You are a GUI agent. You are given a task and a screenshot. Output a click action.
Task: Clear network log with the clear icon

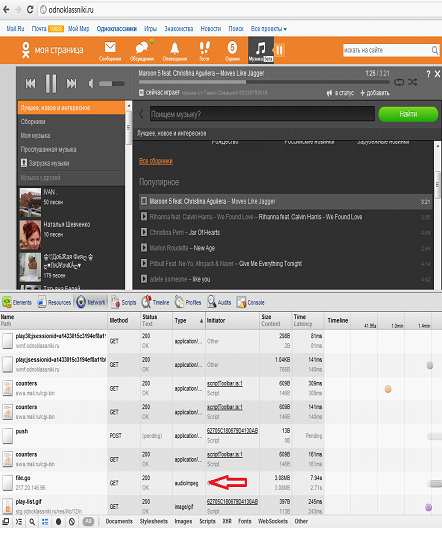(x=71, y=522)
